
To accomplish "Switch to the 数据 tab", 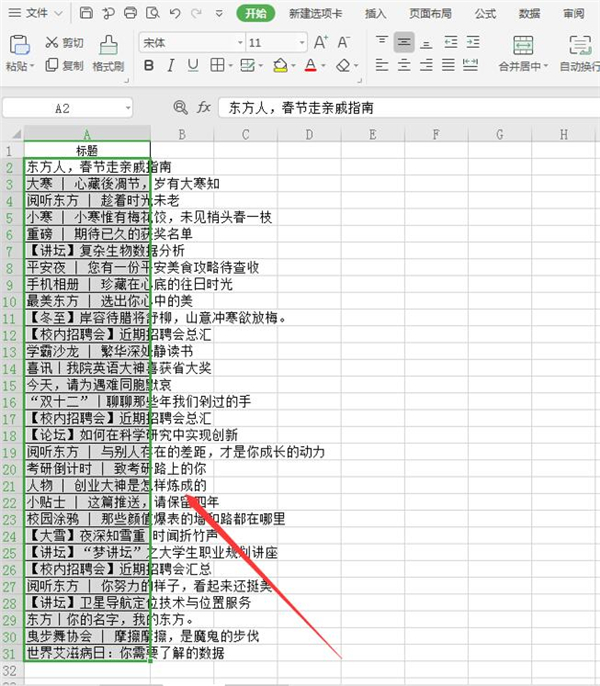I will point(530,14).
